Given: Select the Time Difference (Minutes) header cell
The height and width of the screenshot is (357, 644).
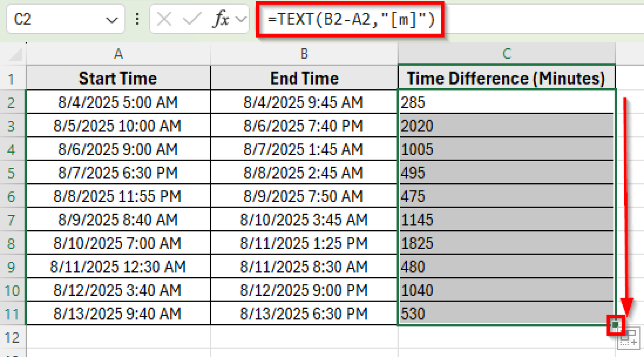Looking at the screenshot, I should point(506,78).
